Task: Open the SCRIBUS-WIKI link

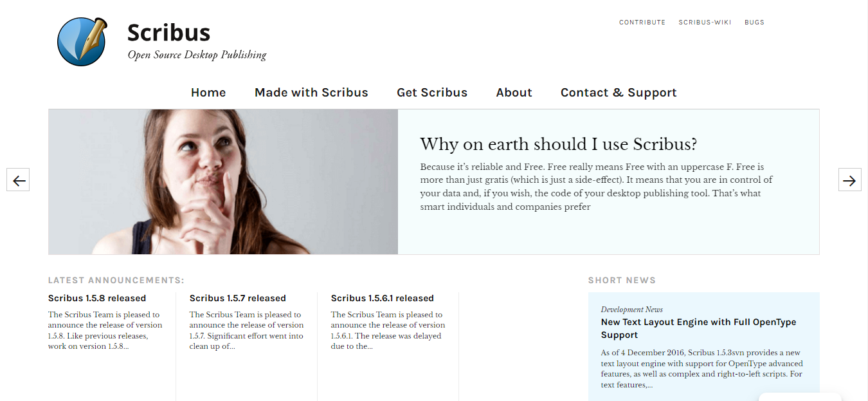Action: click(x=705, y=22)
